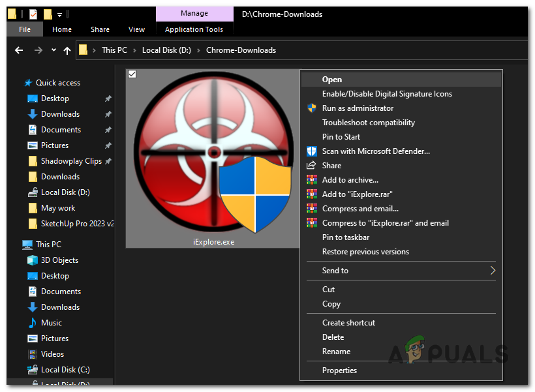Expand chevron after This PC breadcrumb
Image resolution: width=535 pixels, height=392 pixels.
pos(134,50)
